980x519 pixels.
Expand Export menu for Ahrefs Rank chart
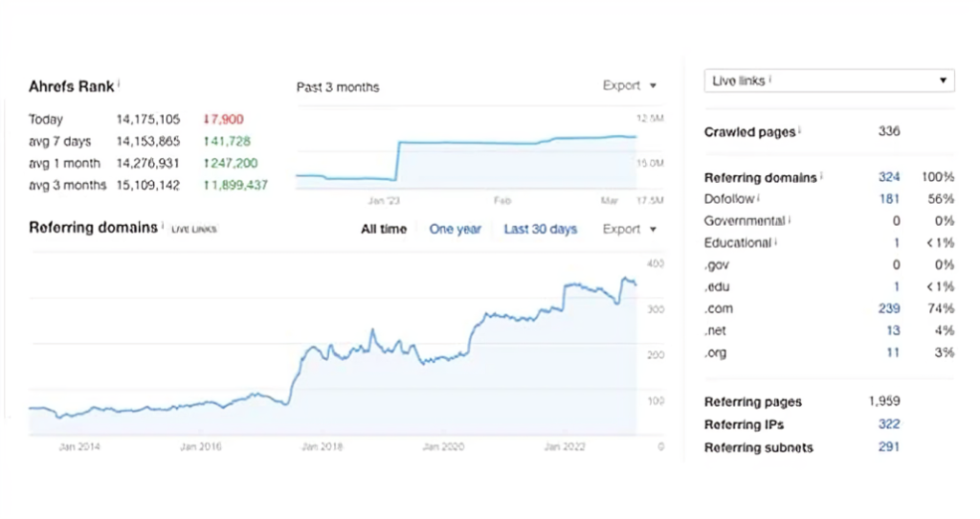tap(629, 85)
